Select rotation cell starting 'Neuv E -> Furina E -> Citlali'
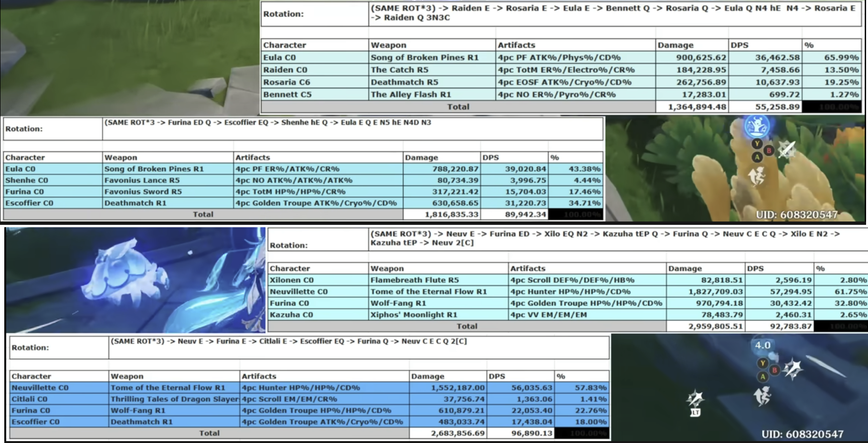 [x=359, y=348]
